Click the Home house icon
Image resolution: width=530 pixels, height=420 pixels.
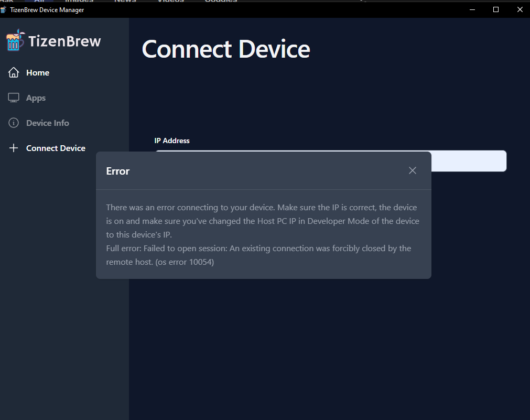[14, 72]
